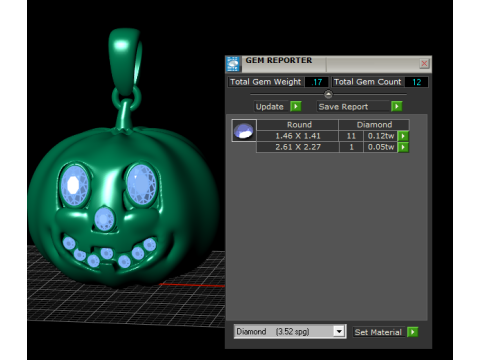
Task: Select the pumpkin's nose gem
Action: coord(105,219)
